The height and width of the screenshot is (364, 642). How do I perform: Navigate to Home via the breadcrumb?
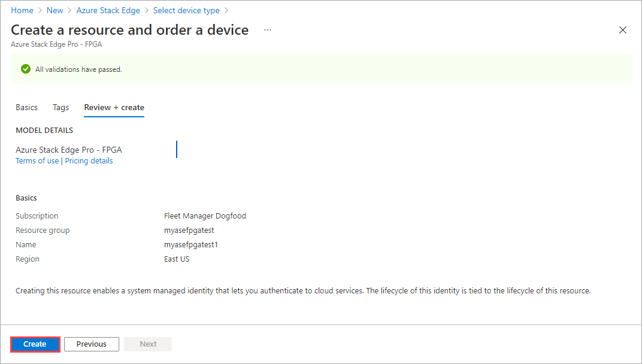(x=22, y=10)
